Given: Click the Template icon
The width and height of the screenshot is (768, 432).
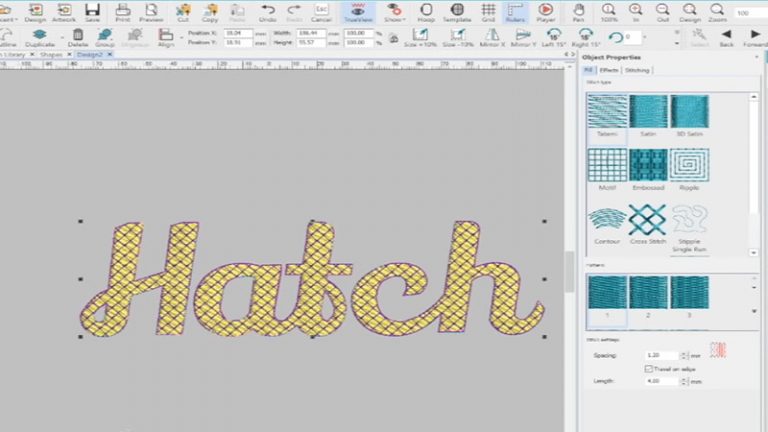Looking at the screenshot, I should [457, 13].
